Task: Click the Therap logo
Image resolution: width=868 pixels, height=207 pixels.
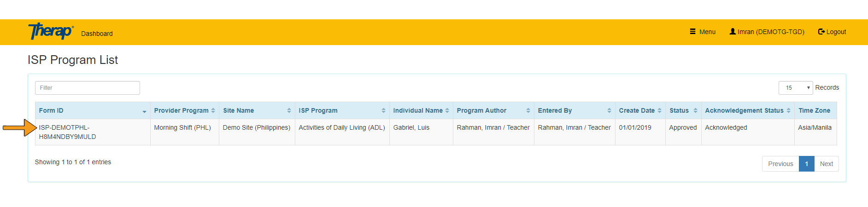Action: pos(51,31)
